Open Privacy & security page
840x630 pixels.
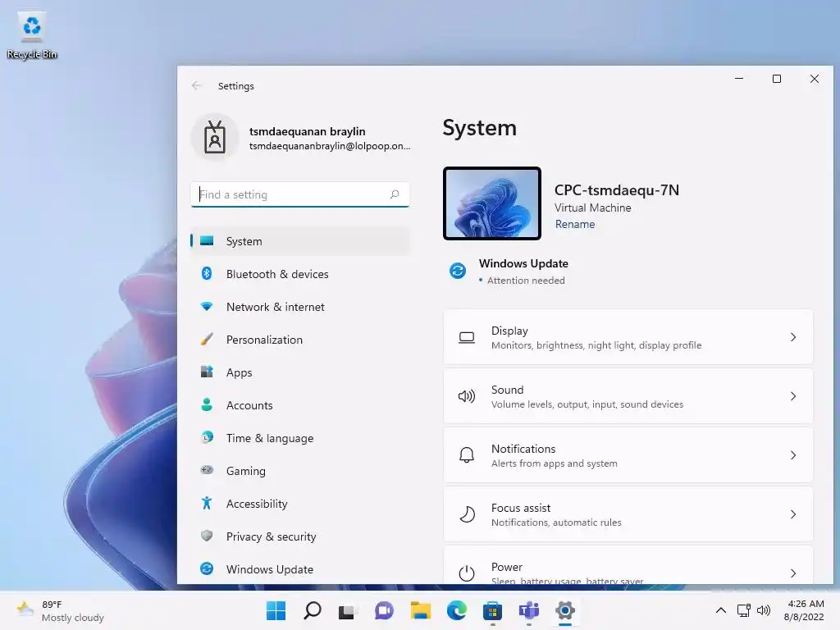(300, 536)
